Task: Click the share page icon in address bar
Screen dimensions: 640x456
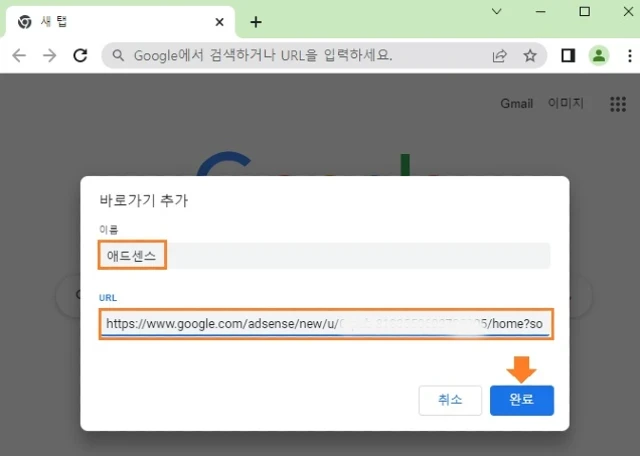Action: tap(500, 56)
